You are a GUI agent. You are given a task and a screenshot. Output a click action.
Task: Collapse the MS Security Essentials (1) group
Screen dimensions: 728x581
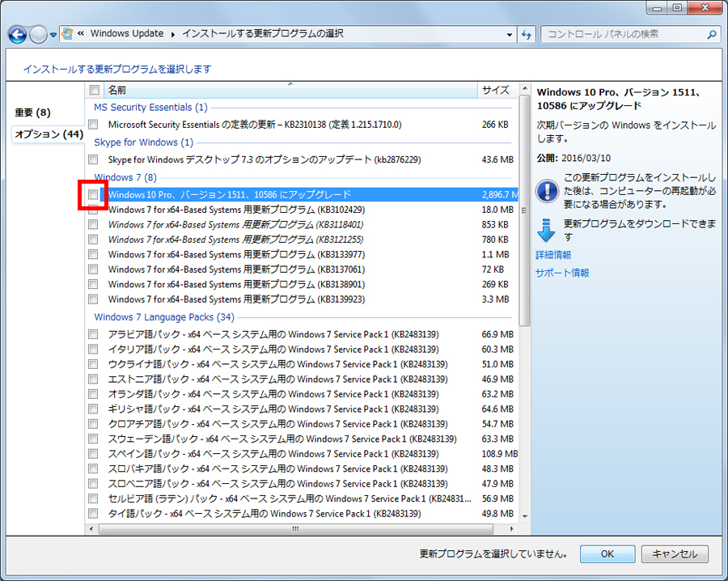(x=150, y=108)
